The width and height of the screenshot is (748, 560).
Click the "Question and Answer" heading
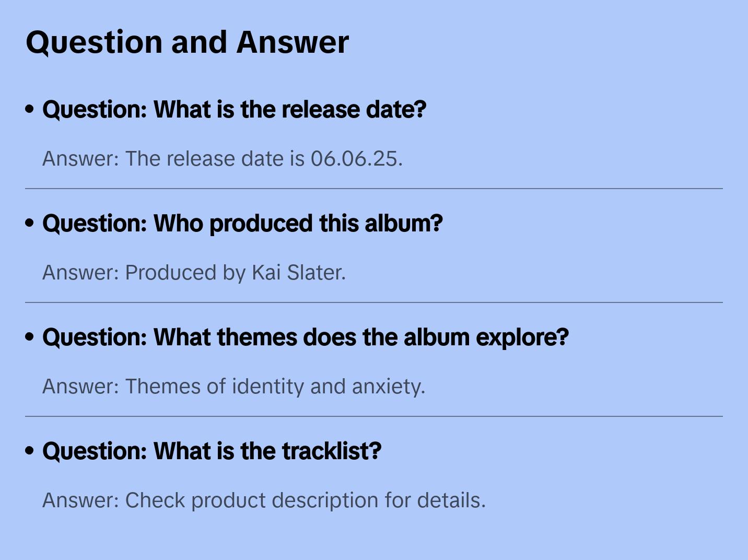tap(187, 42)
